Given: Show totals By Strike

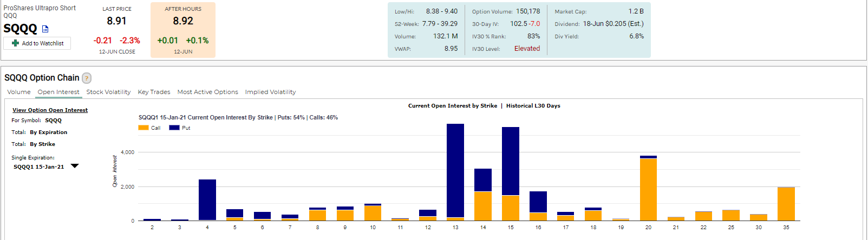Looking at the screenshot, I should click(x=42, y=144).
